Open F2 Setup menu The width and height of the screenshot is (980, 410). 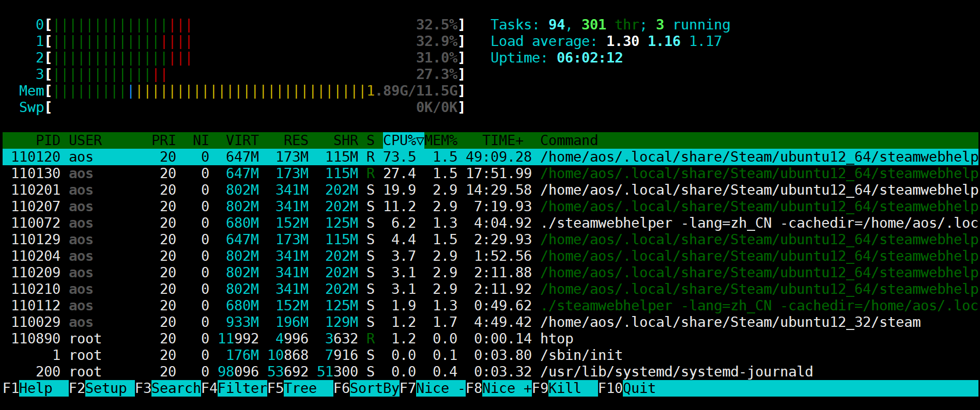(x=101, y=388)
